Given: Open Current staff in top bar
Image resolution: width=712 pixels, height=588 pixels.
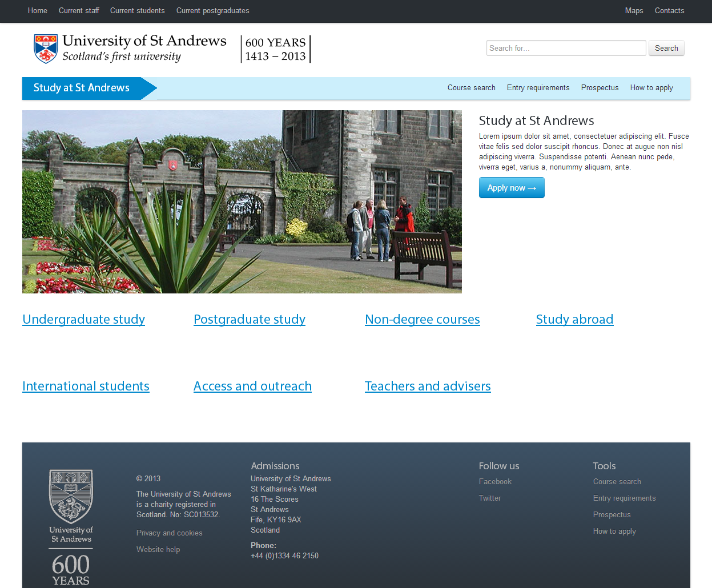Looking at the screenshot, I should click(79, 10).
